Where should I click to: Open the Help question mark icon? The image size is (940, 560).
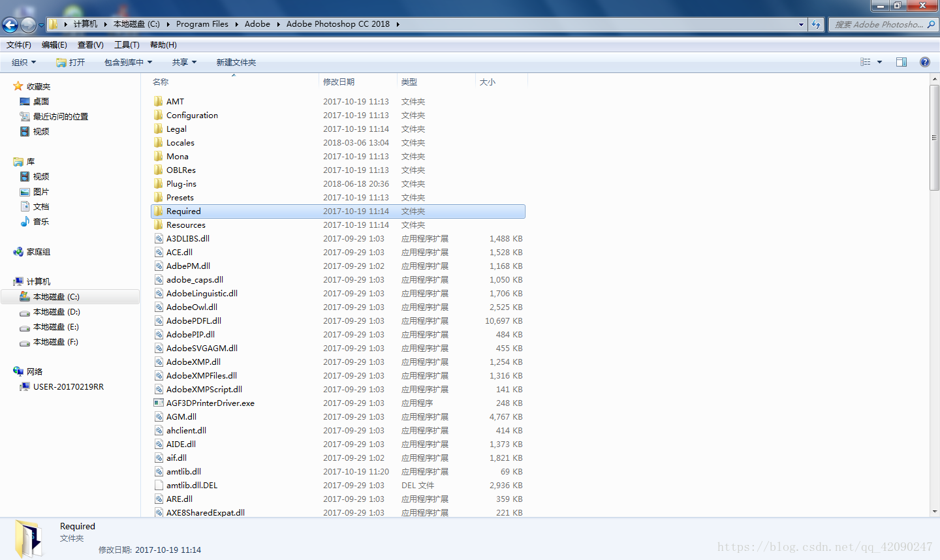click(x=925, y=62)
